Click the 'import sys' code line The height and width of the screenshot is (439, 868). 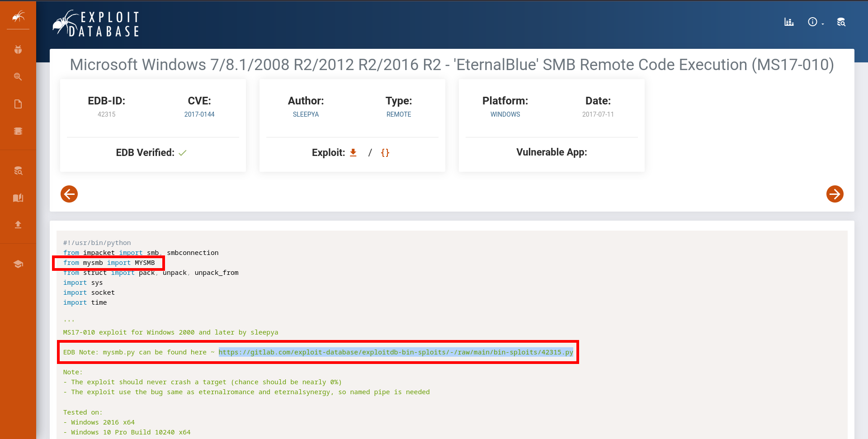[x=83, y=283]
